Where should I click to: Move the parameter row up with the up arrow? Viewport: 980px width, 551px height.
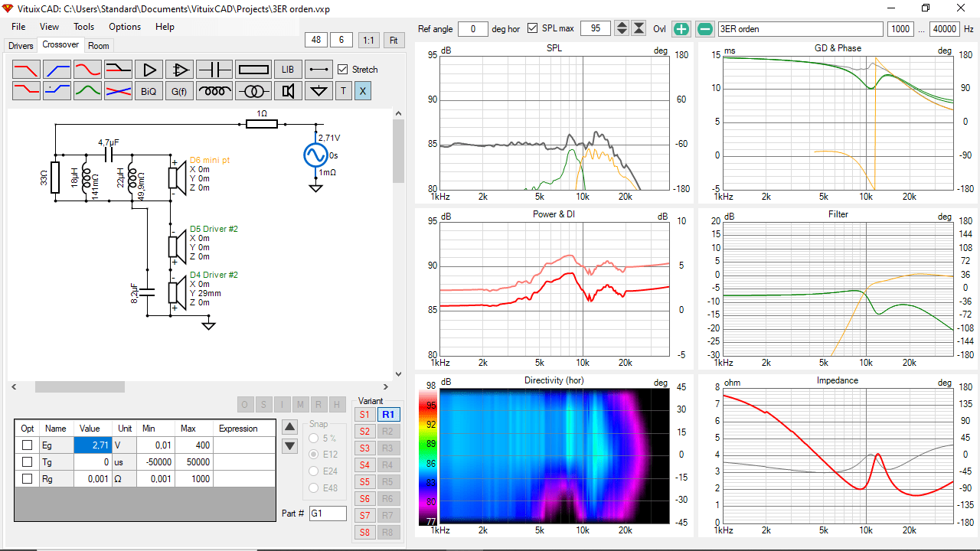[x=290, y=427]
